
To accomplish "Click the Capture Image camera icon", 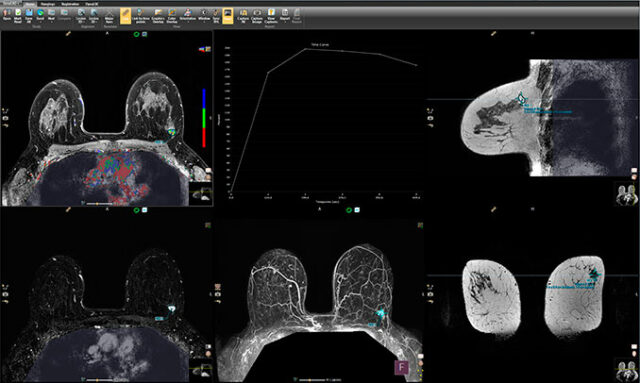I will [257, 16].
